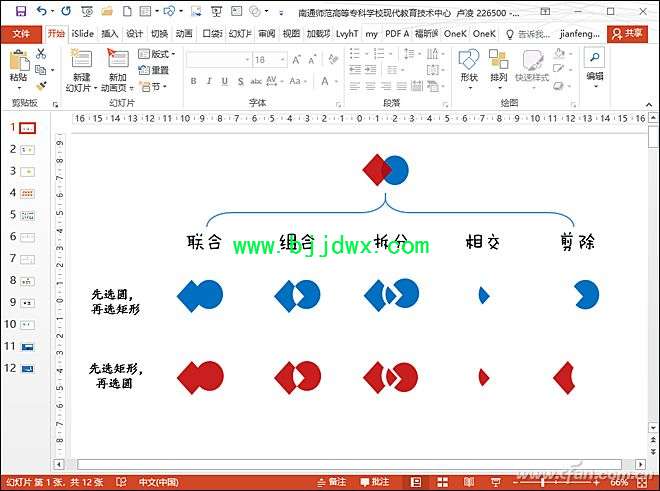
Task: Open the font name combo box
Action: [219, 60]
